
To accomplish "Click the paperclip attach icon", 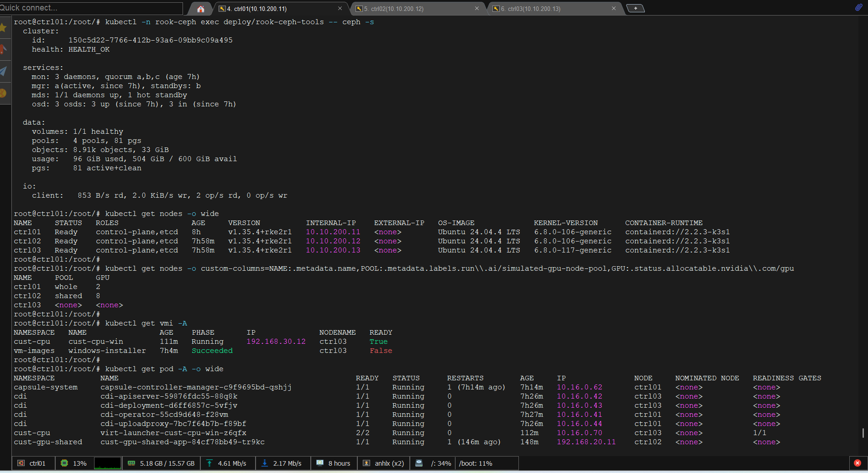I will [858, 7].
